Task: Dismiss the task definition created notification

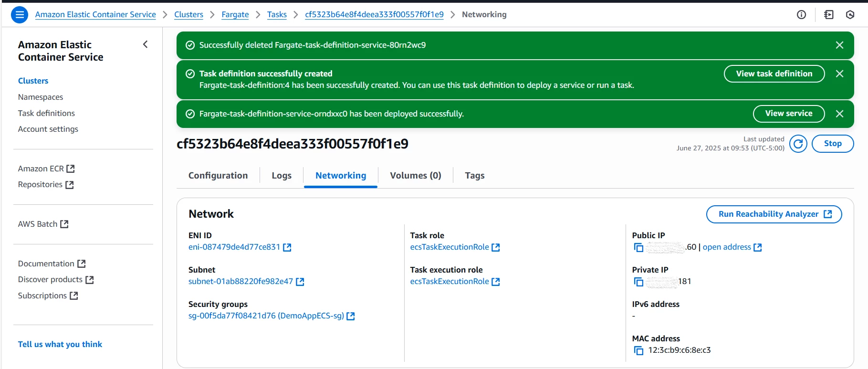Action: [840, 74]
